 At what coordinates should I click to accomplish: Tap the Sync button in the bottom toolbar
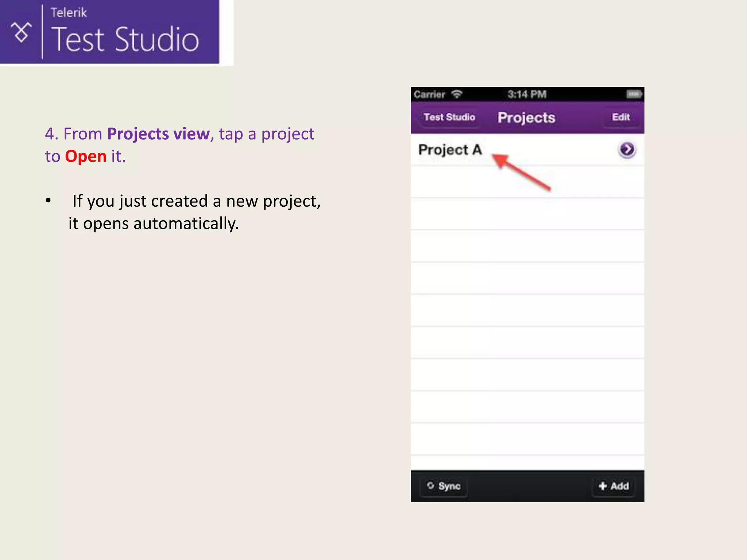point(444,486)
